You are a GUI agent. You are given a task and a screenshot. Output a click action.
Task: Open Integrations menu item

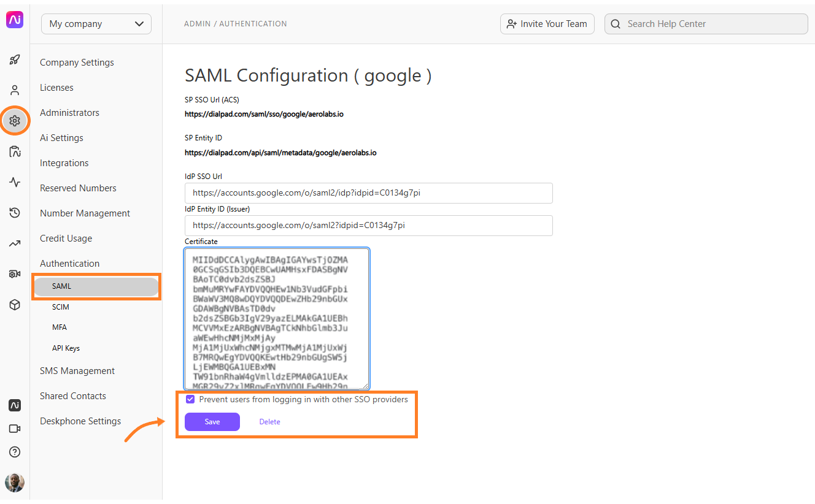pos(64,163)
